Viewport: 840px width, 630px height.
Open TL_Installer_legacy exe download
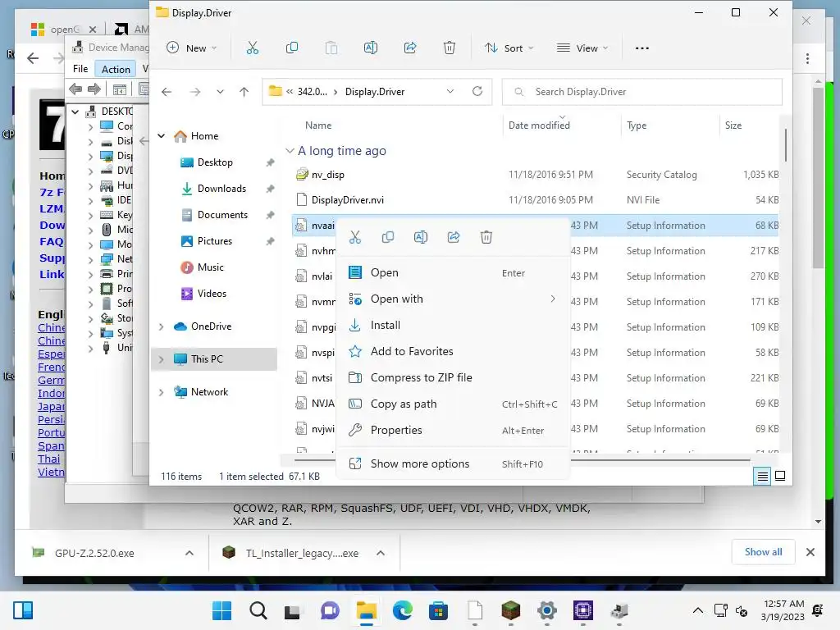[x=302, y=554]
